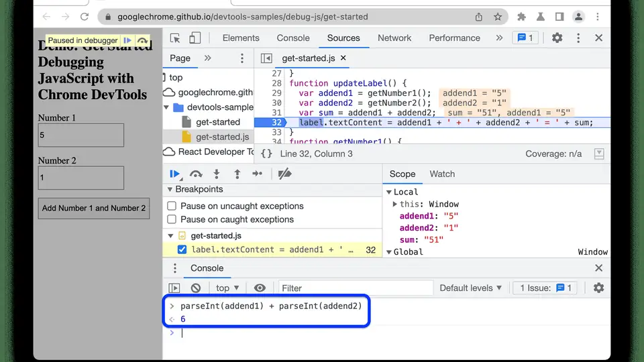The height and width of the screenshot is (362, 644).
Task: Open the Chrome profile avatar
Action: (x=578, y=17)
